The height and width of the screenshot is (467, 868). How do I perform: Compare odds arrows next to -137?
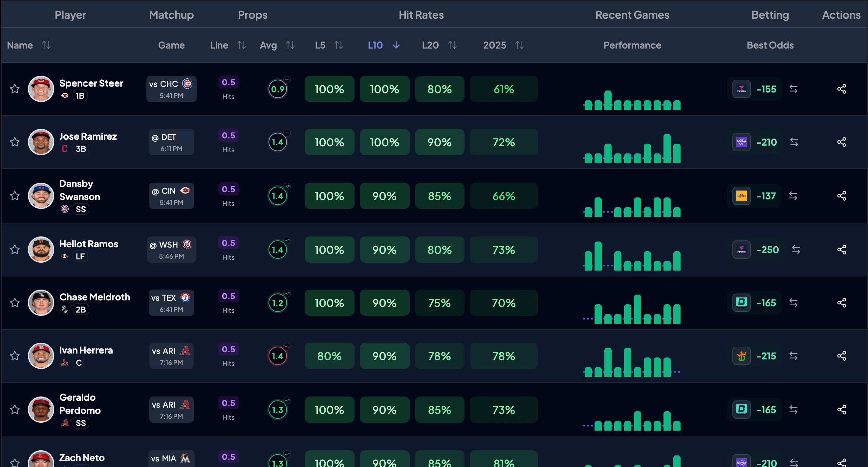pyautogui.click(x=793, y=195)
